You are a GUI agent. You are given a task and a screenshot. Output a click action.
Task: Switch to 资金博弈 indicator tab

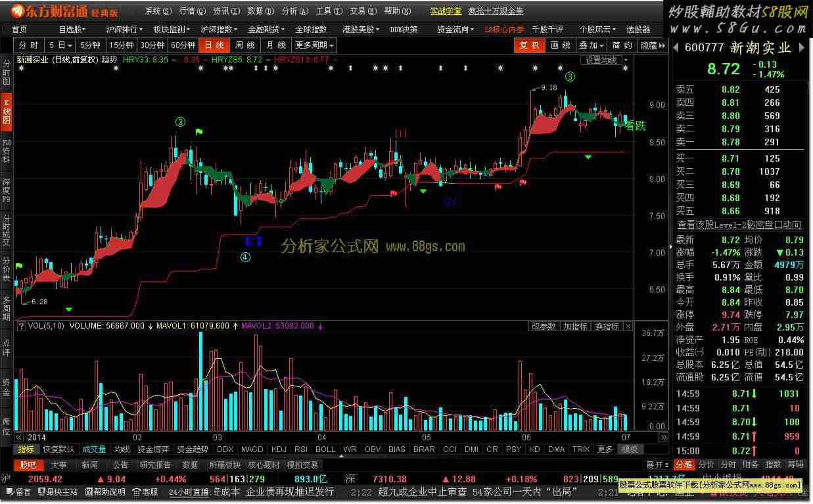click(153, 449)
